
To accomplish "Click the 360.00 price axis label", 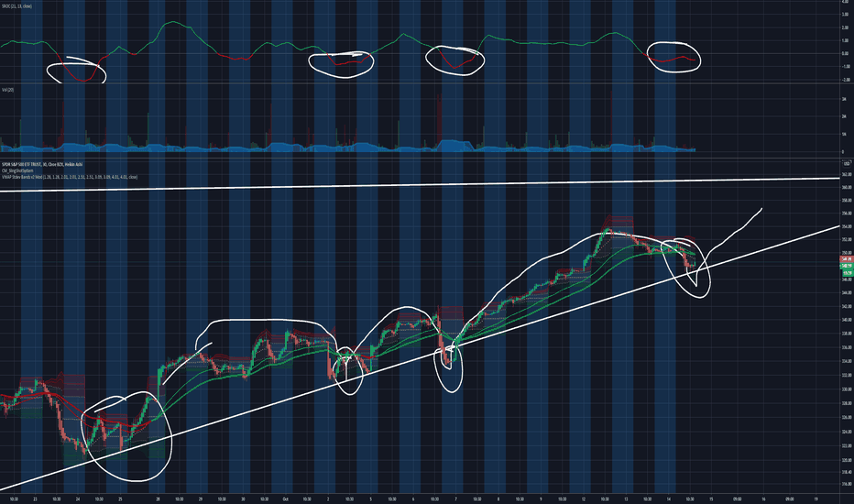I will 847,188.
